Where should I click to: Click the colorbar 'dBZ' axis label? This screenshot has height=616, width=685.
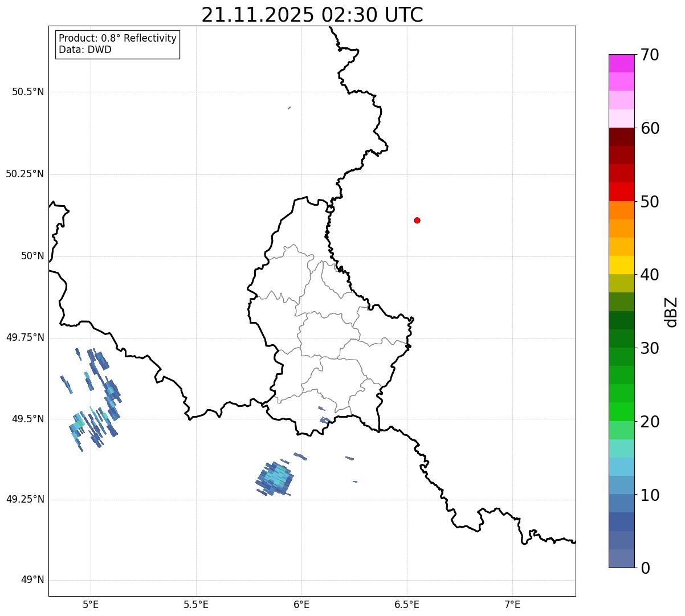point(671,311)
